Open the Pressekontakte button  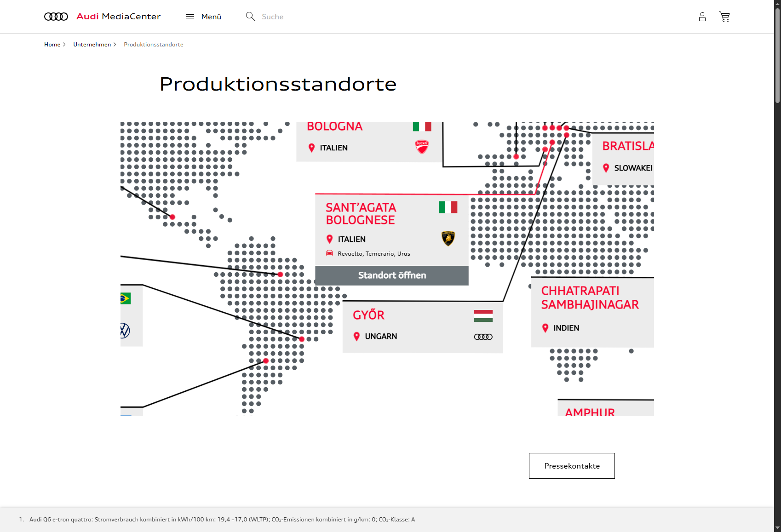tap(571, 466)
